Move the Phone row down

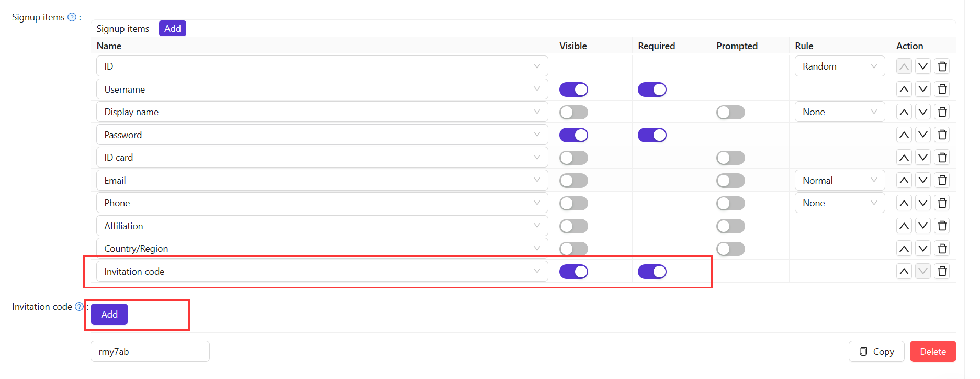pos(923,203)
